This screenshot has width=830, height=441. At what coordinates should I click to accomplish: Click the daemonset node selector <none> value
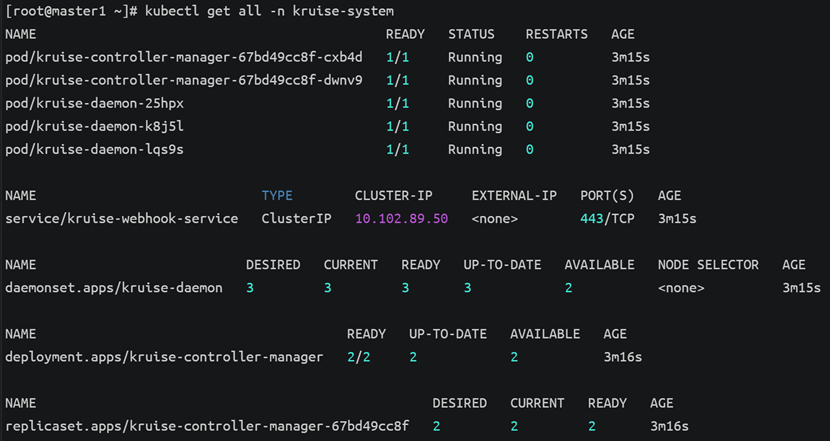pos(681,288)
